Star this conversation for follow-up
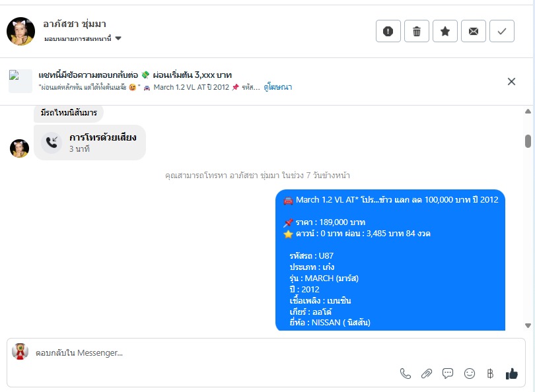The image size is (535, 392). [x=445, y=31]
